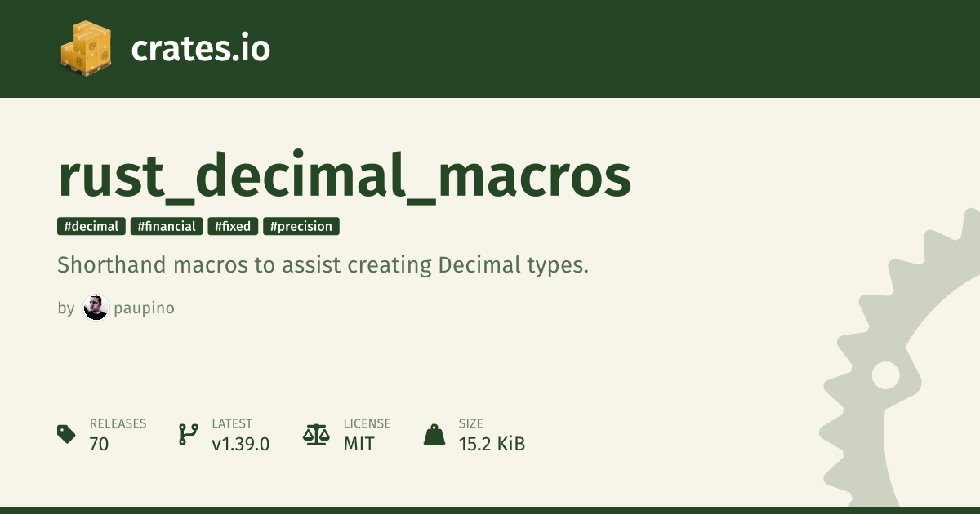Click the crates.io cargo boxes logo
Screen dimensions: 980x514
coord(86,49)
